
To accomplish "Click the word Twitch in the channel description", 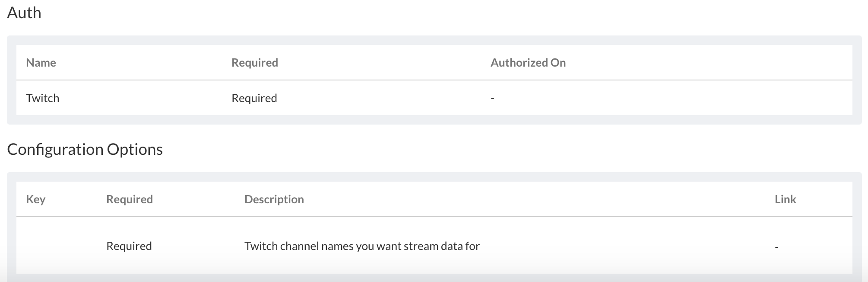I will (261, 246).
